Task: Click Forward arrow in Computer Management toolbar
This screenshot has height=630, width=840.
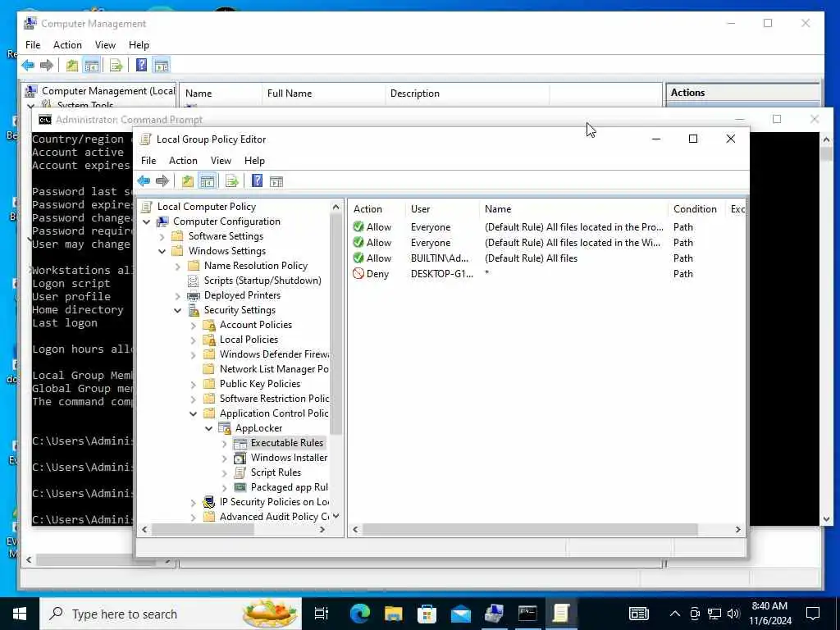Action: click(47, 66)
